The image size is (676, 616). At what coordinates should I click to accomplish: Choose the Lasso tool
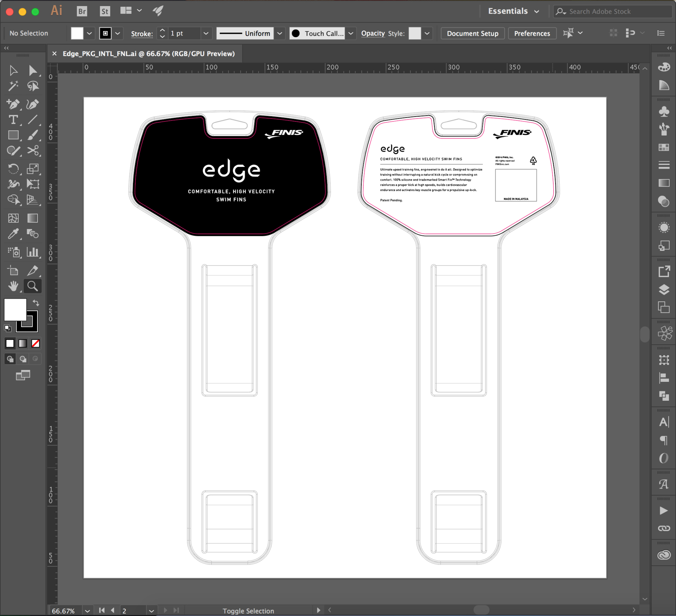click(33, 86)
